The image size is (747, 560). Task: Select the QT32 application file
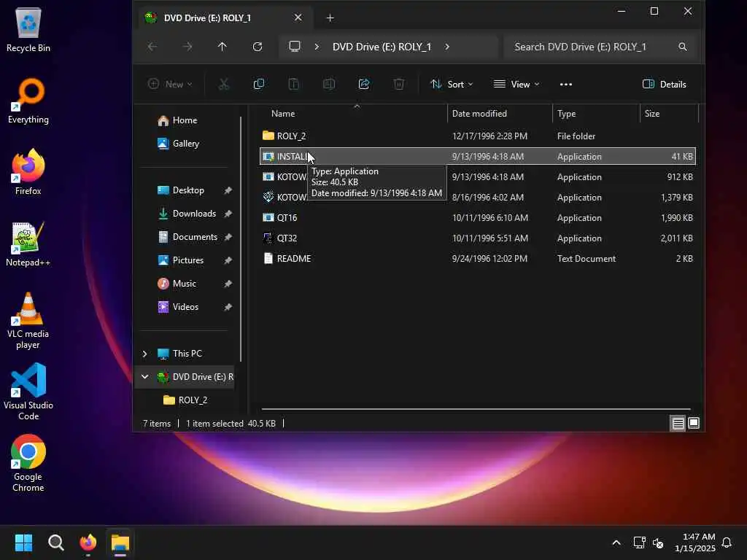tap(478, 238)
